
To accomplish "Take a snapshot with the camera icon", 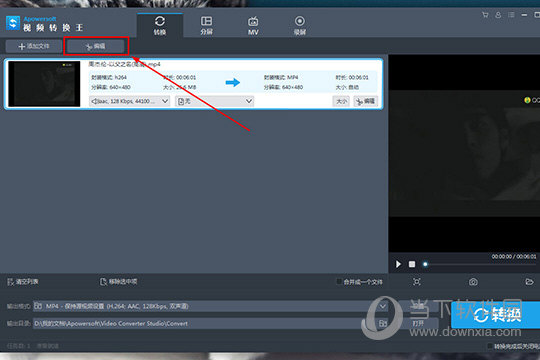I will point(473,282).
